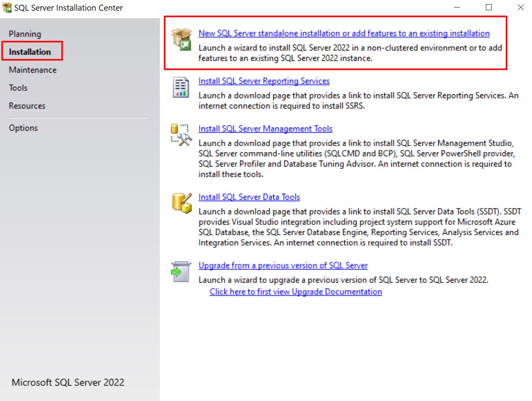The width and height of the screenshot is (532, 401).
Task: Open the Options page
Action: point(23,128)
